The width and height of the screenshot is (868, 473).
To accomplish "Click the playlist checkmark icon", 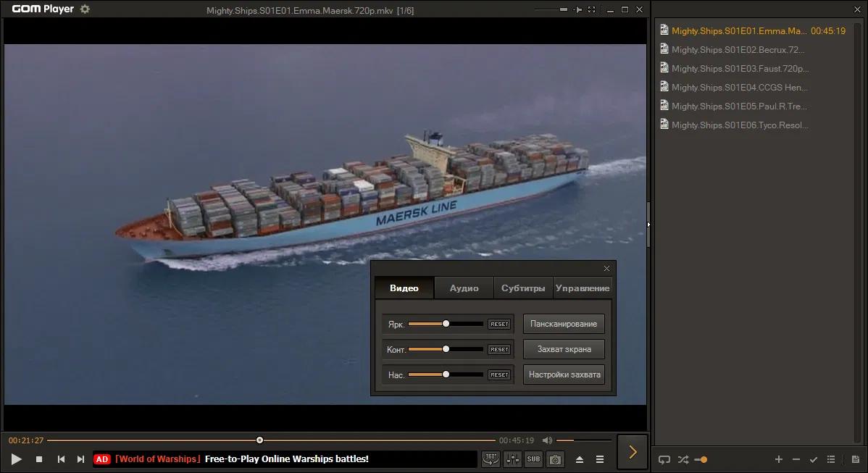I will [813, 460].
